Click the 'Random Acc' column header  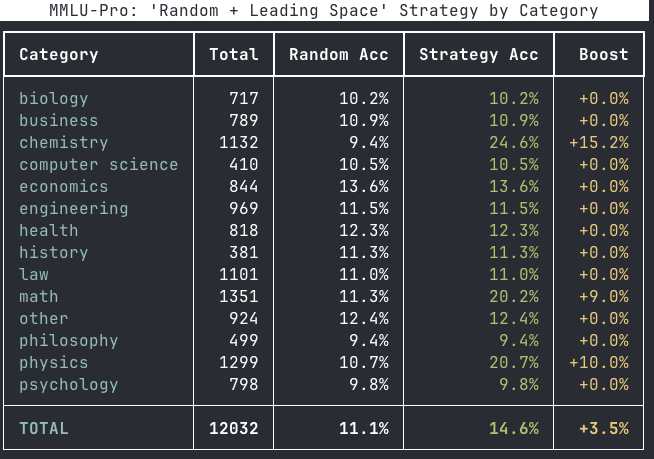339,54
